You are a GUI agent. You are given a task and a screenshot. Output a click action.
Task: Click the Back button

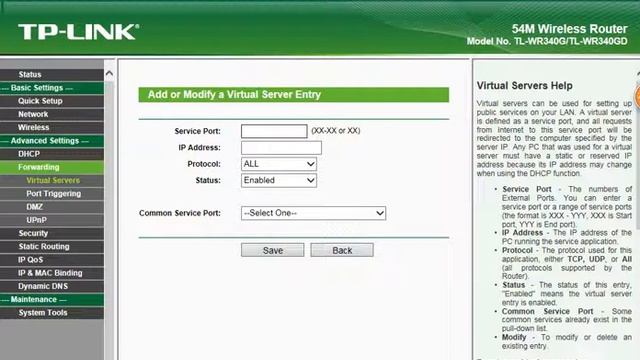342,250
